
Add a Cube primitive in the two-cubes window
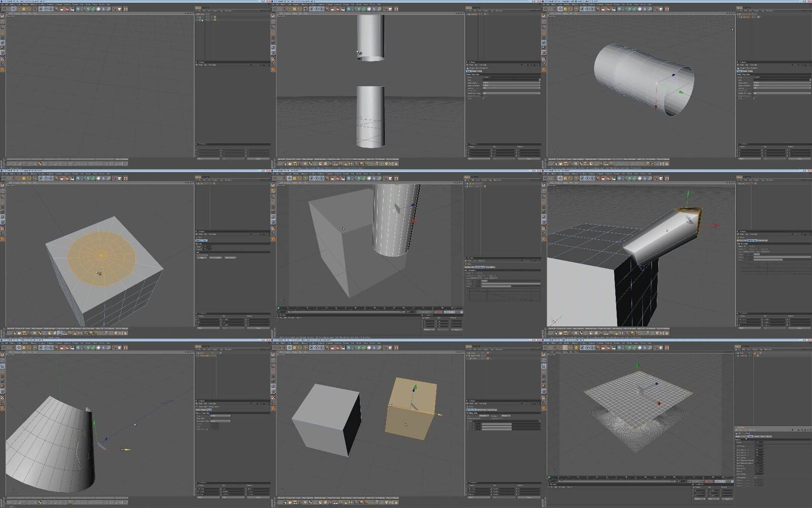[349, 347]
